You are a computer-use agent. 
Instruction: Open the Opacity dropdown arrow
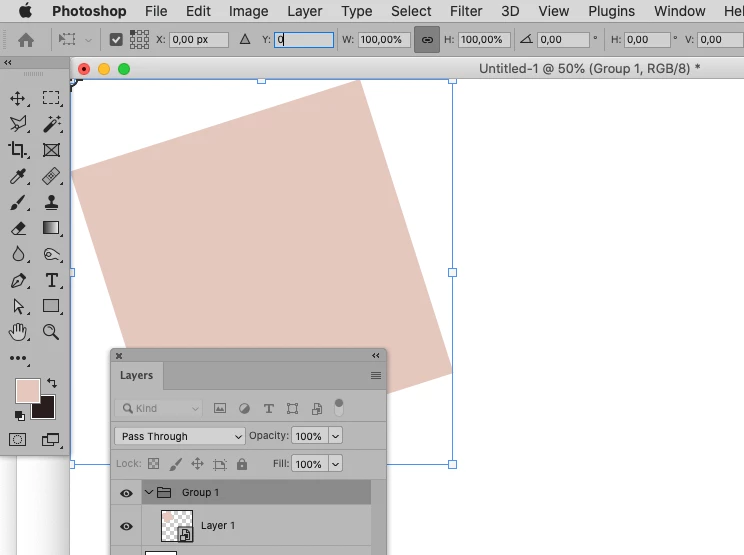[335, 436]
